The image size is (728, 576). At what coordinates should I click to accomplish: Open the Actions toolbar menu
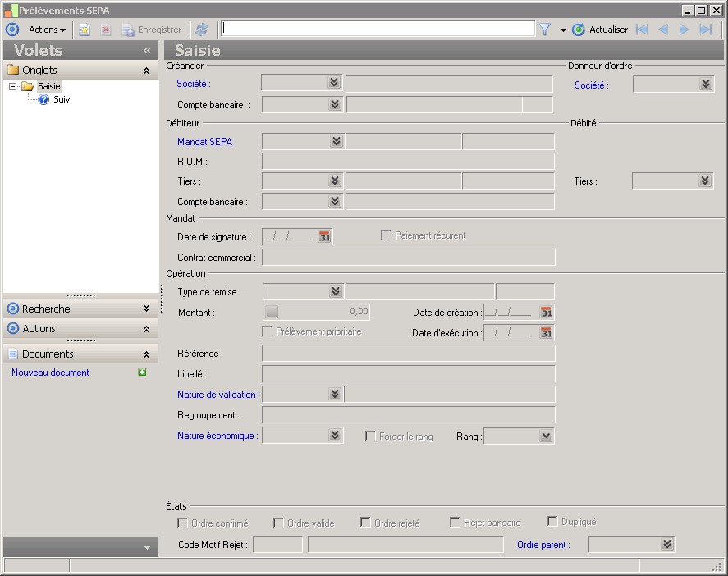[47, 30]
